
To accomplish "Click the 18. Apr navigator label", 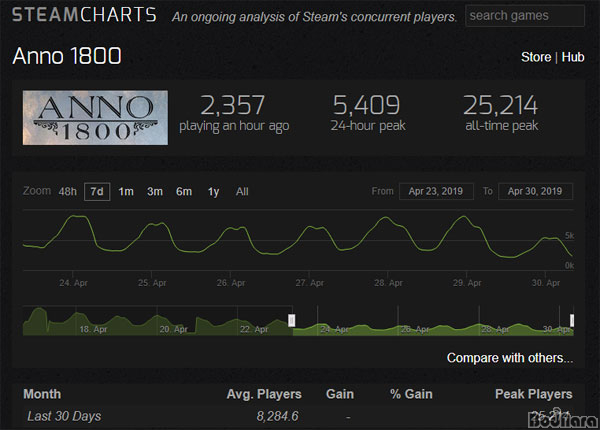I will point(93,329).
